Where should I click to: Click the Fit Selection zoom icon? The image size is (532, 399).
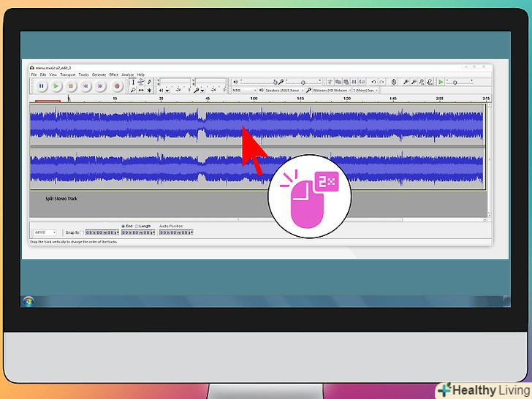coord(422,82)
